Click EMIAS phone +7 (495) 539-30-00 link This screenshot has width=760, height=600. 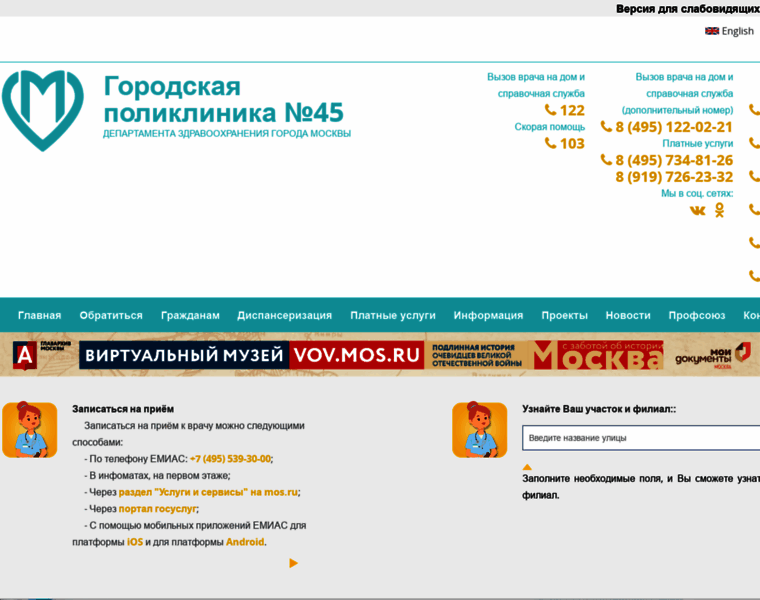[x=230, y=458]
